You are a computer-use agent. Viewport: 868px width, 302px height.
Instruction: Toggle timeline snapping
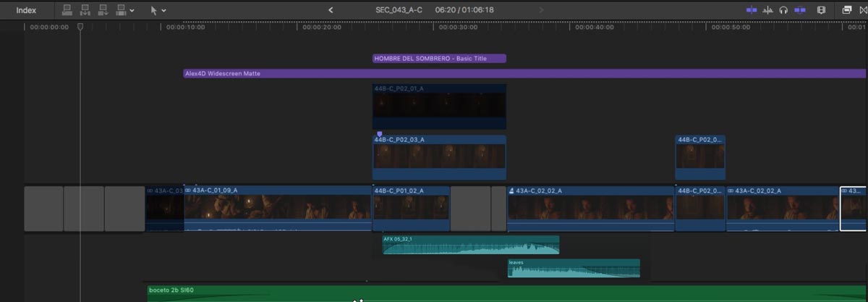(x=800, y=10)
